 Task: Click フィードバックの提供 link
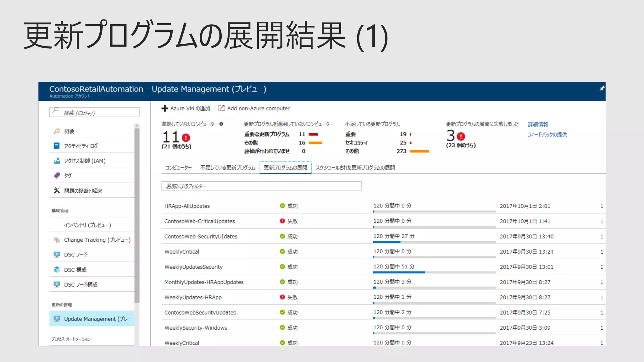click(547, 134)
